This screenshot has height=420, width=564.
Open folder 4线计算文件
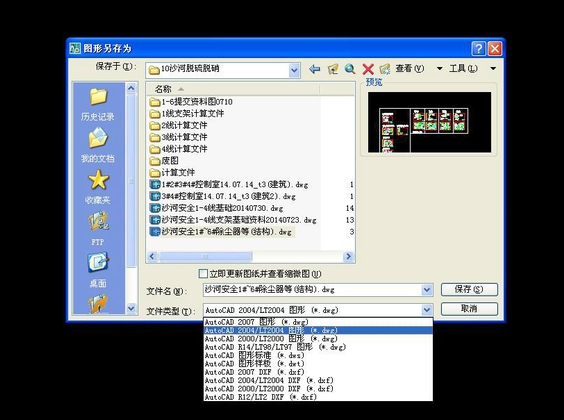point(178,149)
